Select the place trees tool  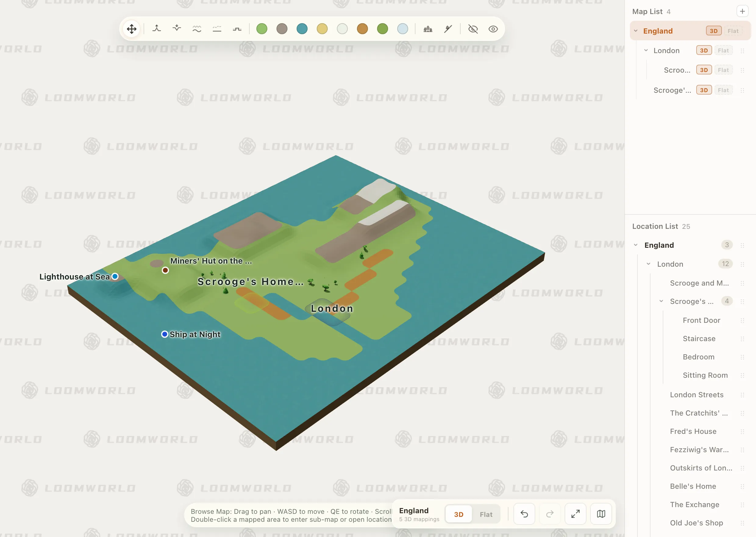[428, 29]
